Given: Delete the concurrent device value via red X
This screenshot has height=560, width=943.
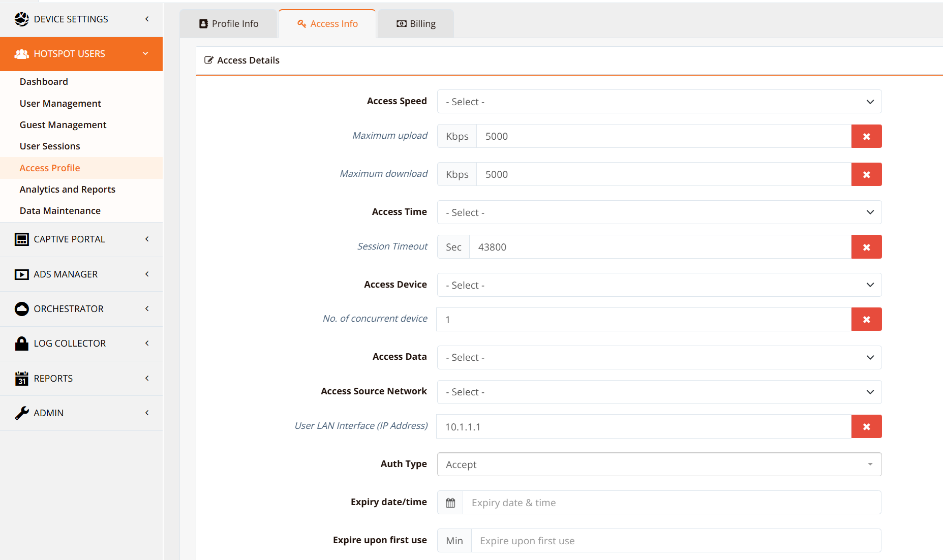Looking at the screenshot, I should click(x=866, y=320).
